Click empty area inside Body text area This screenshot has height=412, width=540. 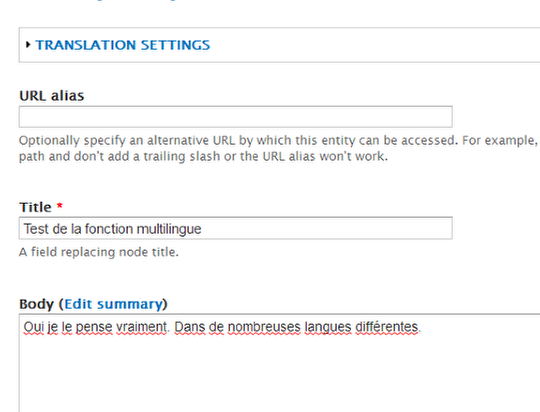click(276, 375)
